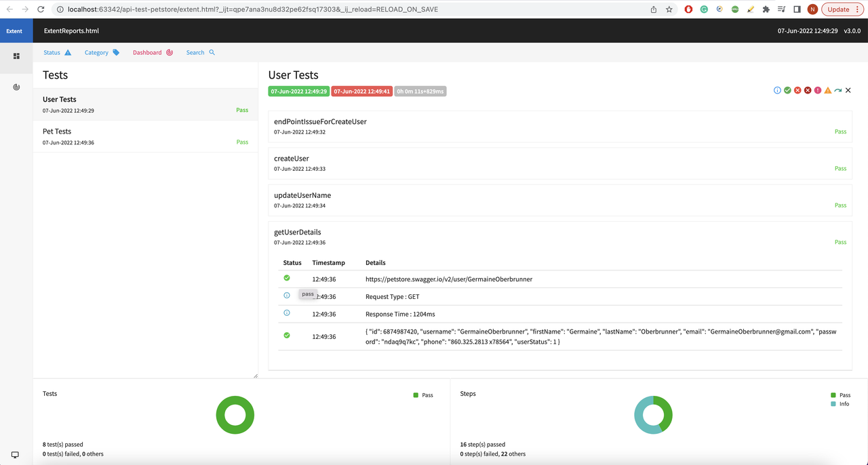This screenshot has width=868, height=465.
Task: Reload the page with browser refresh icon
Action: 41,9
